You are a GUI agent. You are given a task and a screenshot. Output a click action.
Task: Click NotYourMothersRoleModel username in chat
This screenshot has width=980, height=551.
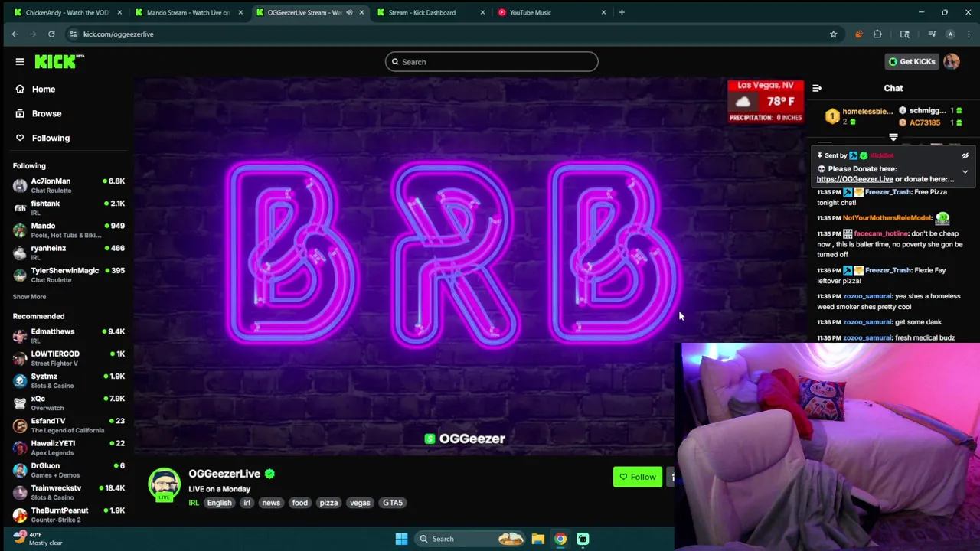pos(887,218)
